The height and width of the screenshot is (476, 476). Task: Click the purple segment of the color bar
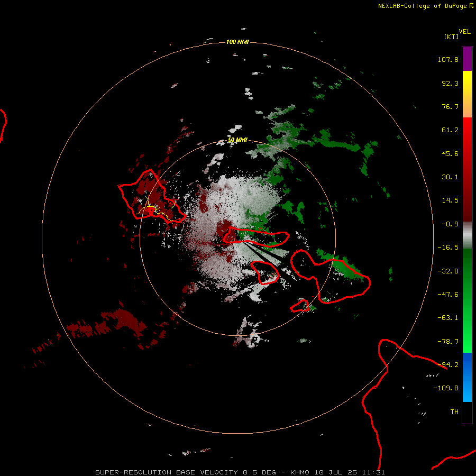pyautogui.click(x=467, y=59)
